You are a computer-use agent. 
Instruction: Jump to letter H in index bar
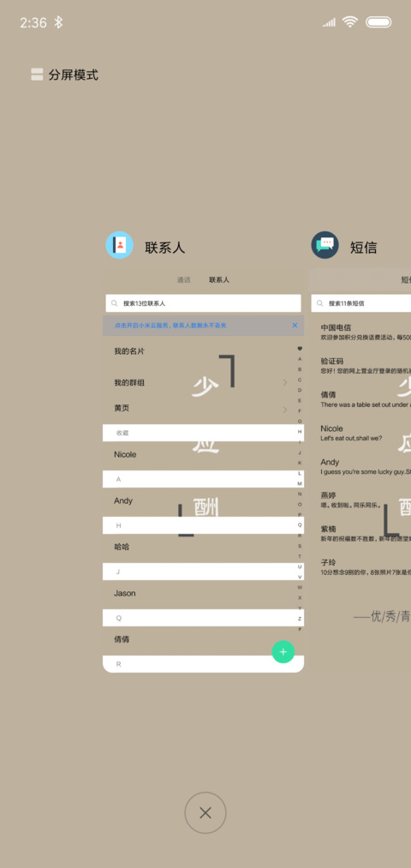(x=300, y=431)
